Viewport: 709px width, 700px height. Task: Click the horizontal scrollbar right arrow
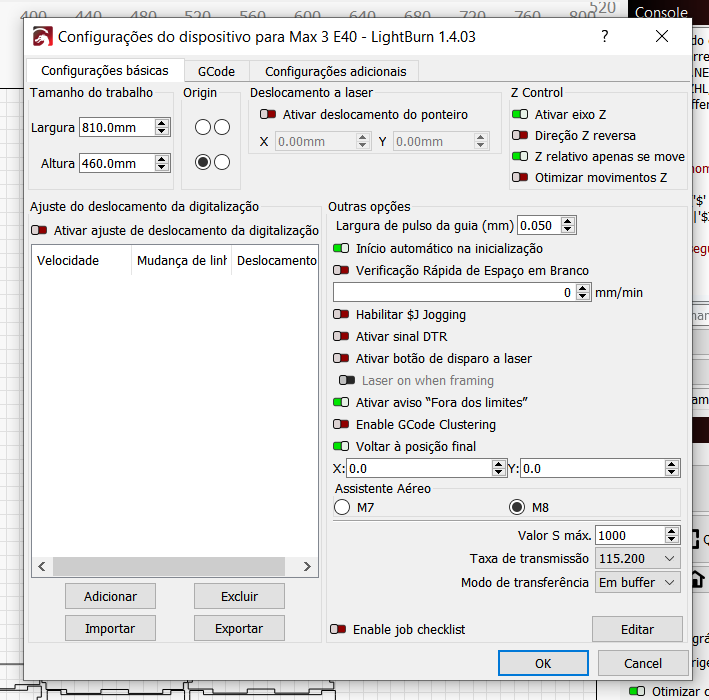[x=310, y=567]
